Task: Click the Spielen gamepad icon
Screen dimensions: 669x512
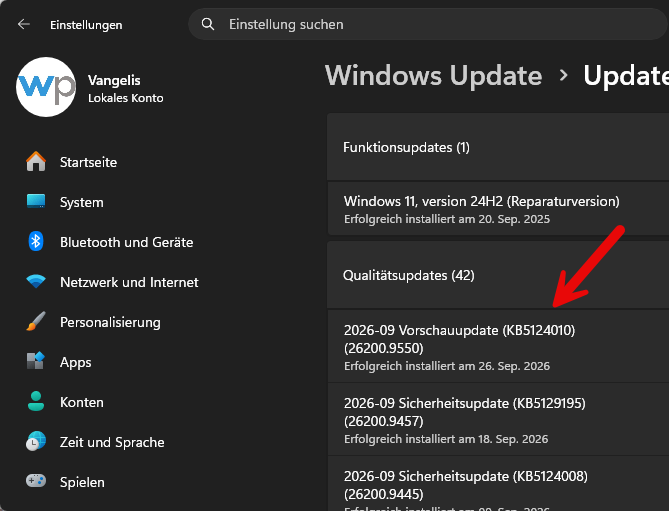Action: (36, 481)
